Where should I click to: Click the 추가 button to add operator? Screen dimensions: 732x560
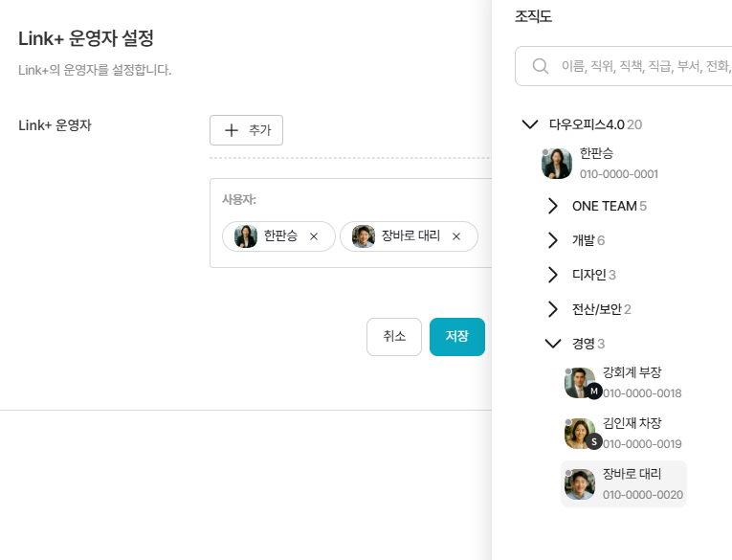pos(246,130)
